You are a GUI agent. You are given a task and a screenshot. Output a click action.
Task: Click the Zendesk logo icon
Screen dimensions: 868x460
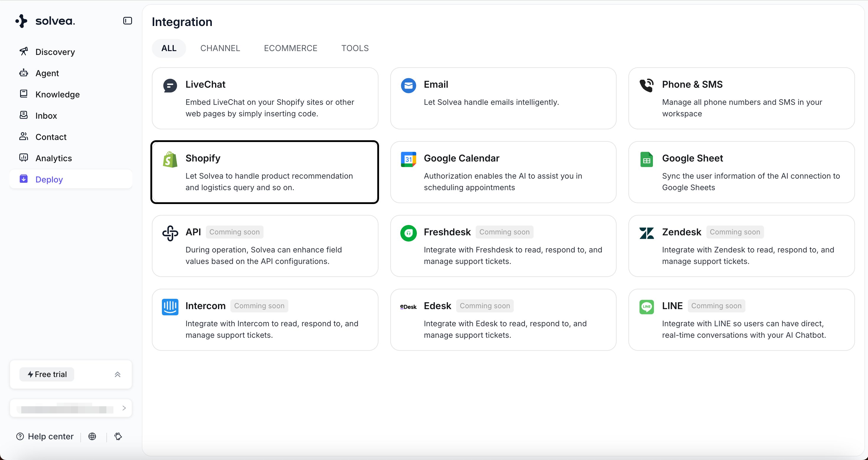[x=647, y=233]
